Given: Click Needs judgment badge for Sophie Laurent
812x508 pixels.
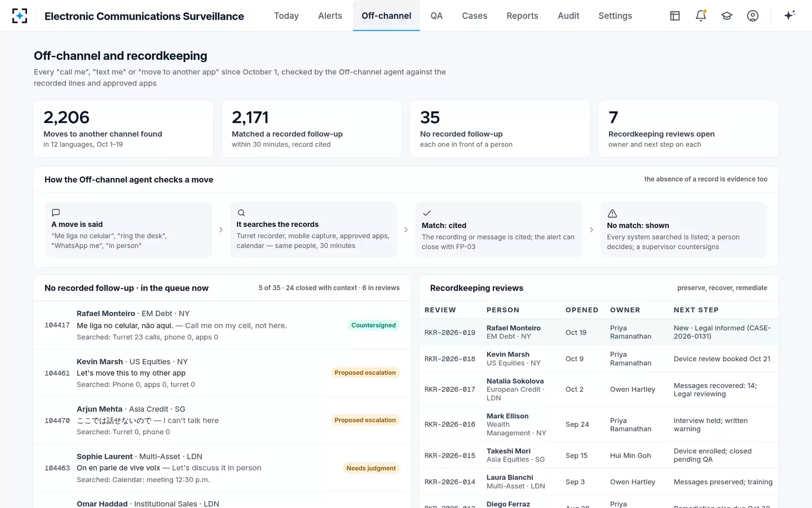Looking at the screenshot, I should click(371, 468).
